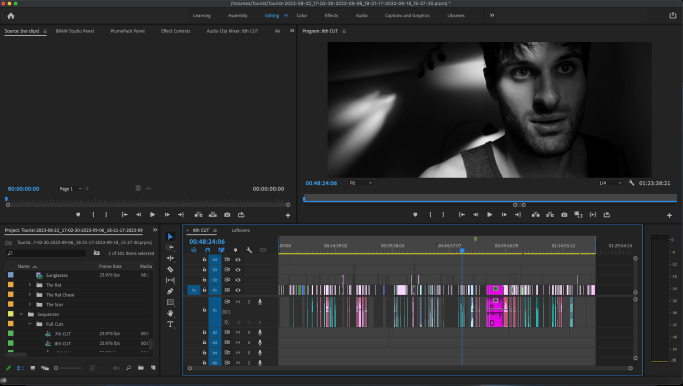The width and height of the screenshot is (683, 386).
Task: Collapse the Sequences bin
Action: coord(21,314)
